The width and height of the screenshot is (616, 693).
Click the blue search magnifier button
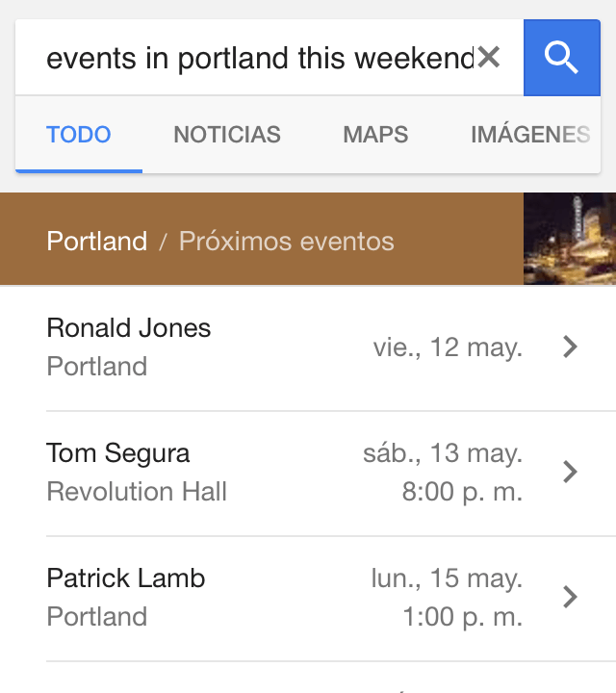click(x=561, y=59)
